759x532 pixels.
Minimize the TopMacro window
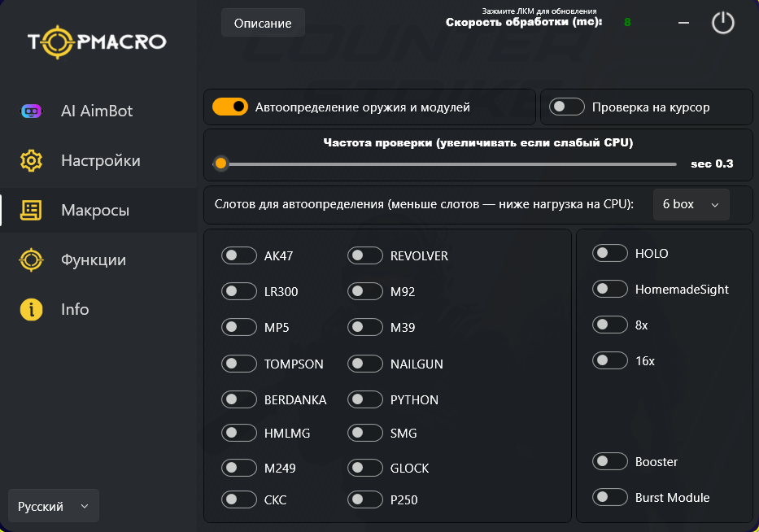coord(683,23)
